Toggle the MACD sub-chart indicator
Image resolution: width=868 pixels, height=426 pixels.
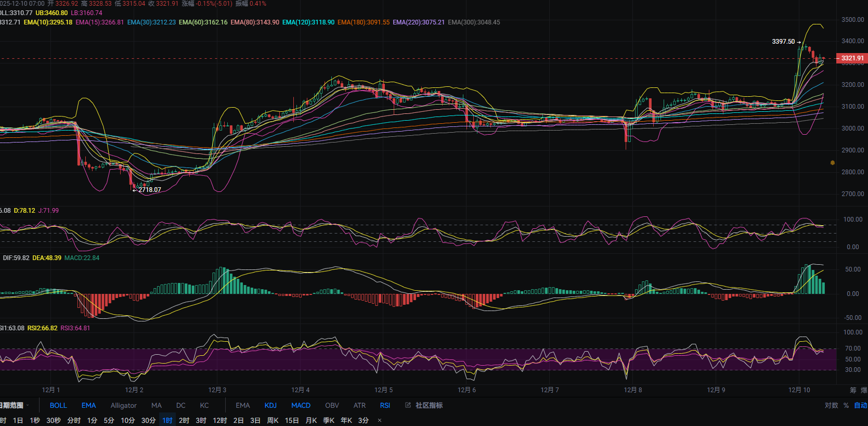[x=301, y=405]
